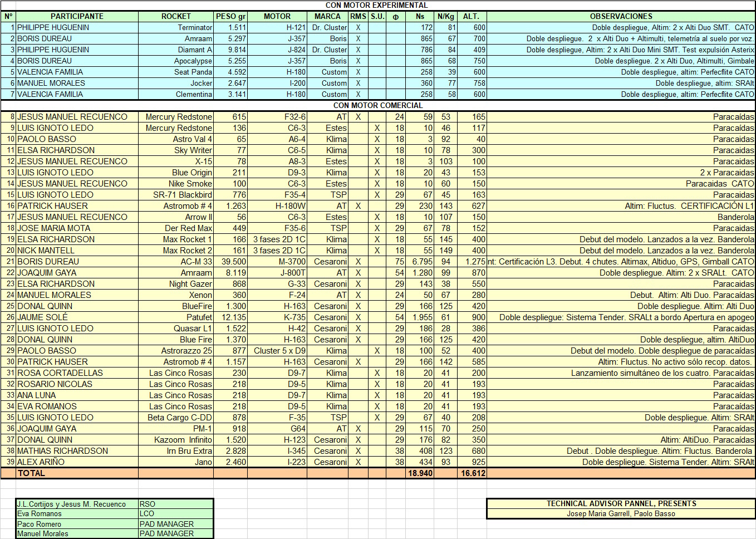Select the Mercury Redstone cell in row 8

click(176, 116)
